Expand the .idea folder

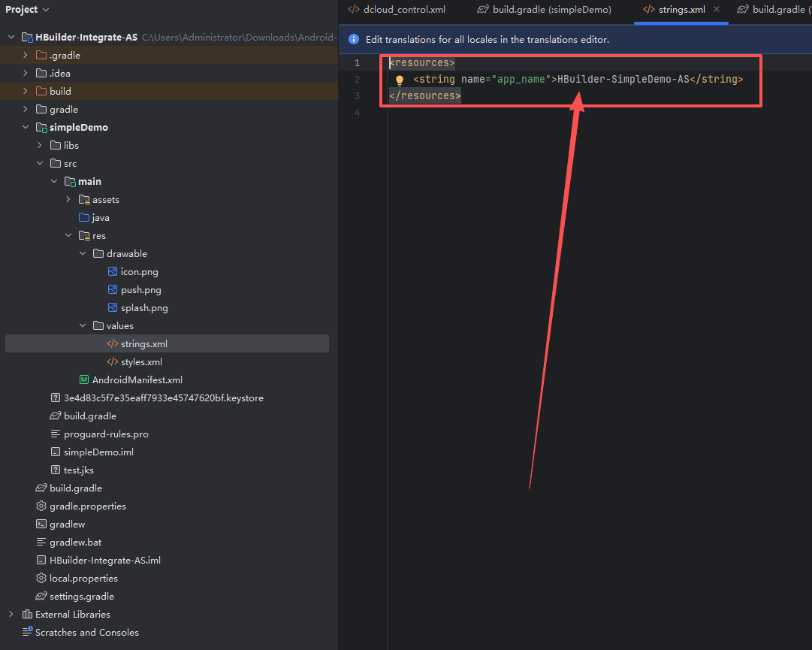(26, 73)
